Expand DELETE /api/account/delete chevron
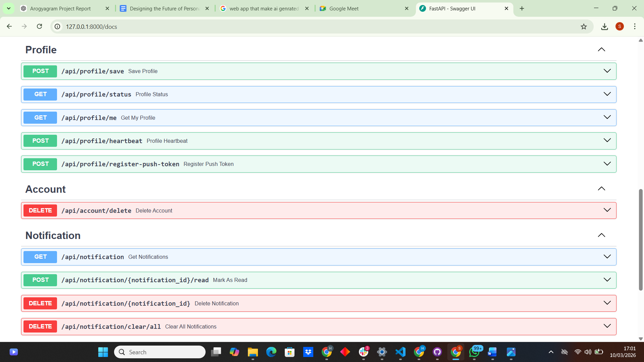Image resolution: width=644 pixels, height=362 pixels. pyautogui.click(x=607, y=210)
